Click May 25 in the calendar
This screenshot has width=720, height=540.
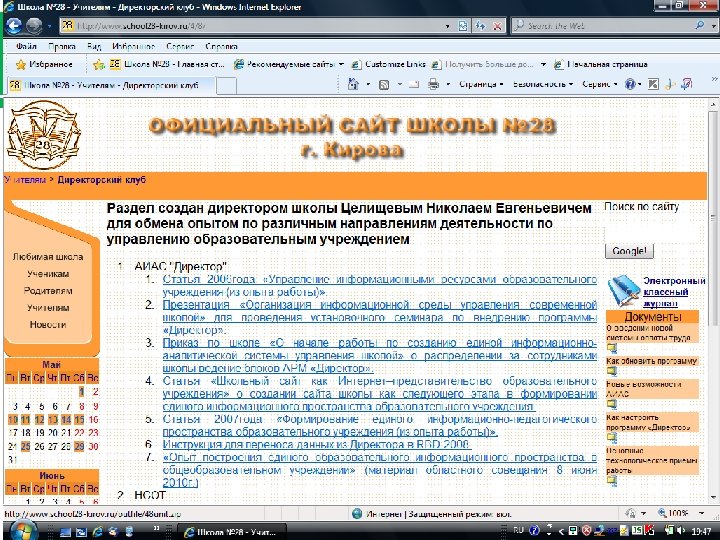coord(25,446)
